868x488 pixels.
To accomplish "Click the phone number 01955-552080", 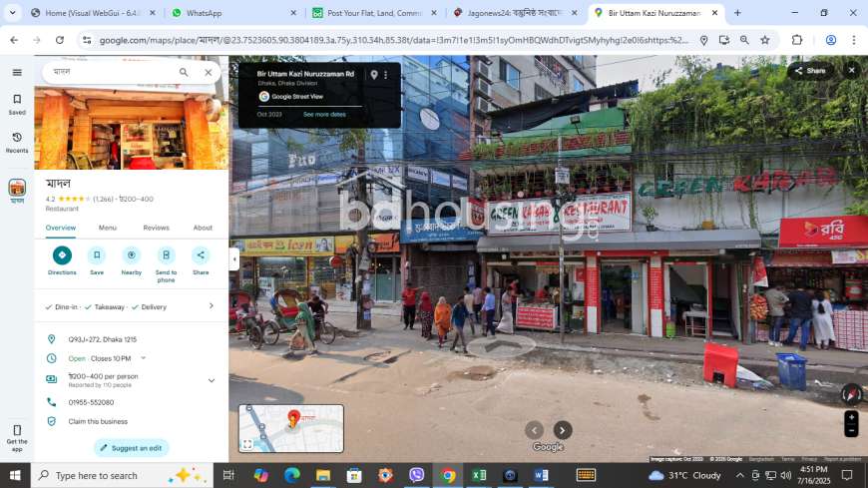I will (91, 403).
